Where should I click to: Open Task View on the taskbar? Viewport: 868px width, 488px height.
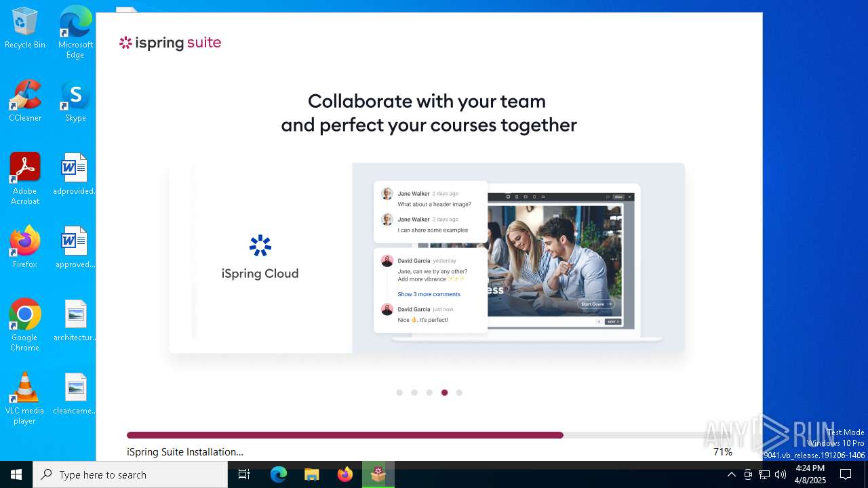pyautogui.click(x=244, y=474)
